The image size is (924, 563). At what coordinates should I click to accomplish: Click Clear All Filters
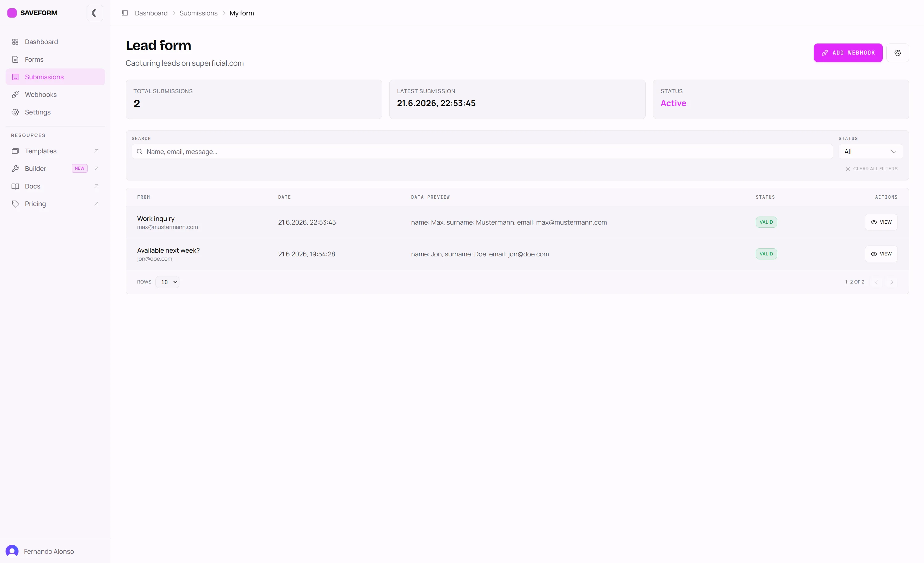pyautogui.click(x=872, y=169)
